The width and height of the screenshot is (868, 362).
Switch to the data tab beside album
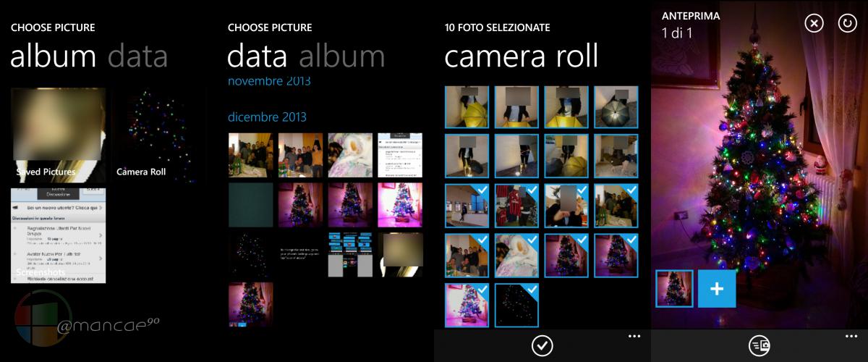137,56
